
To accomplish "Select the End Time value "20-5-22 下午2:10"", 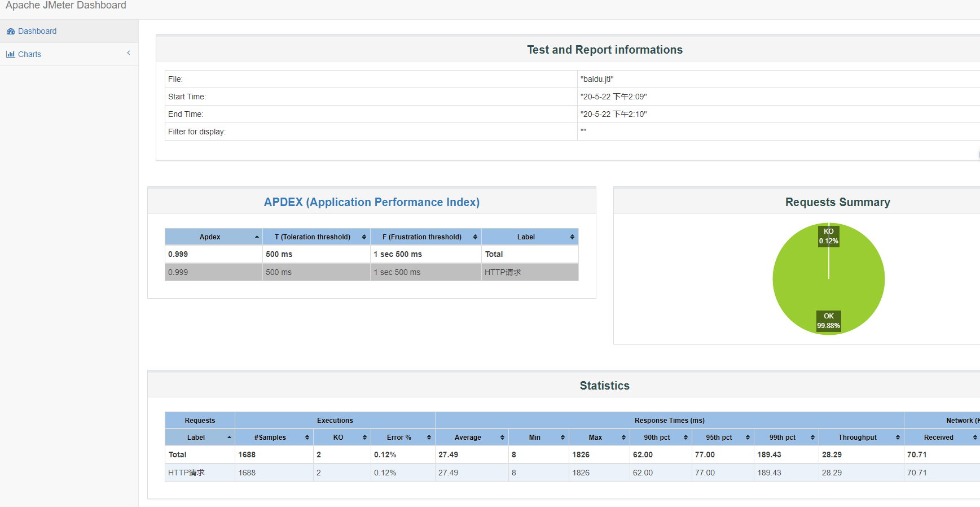I will [614, 114].
